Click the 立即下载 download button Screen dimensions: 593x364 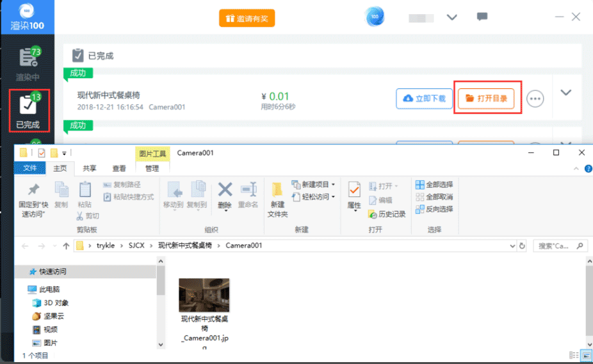pos(424,99)
